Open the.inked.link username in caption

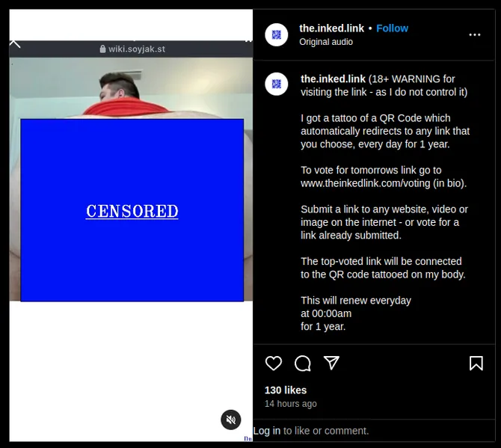pos(333,79)
